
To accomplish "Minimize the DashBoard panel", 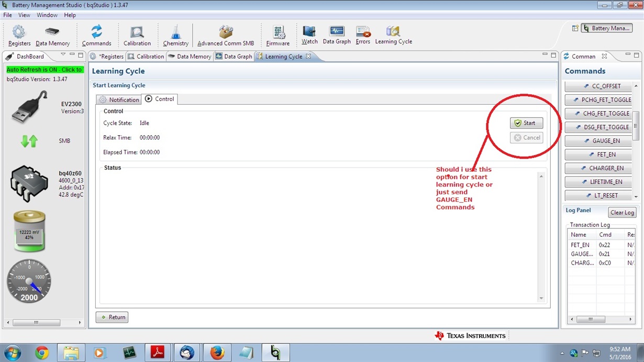I will coord(72,54).
